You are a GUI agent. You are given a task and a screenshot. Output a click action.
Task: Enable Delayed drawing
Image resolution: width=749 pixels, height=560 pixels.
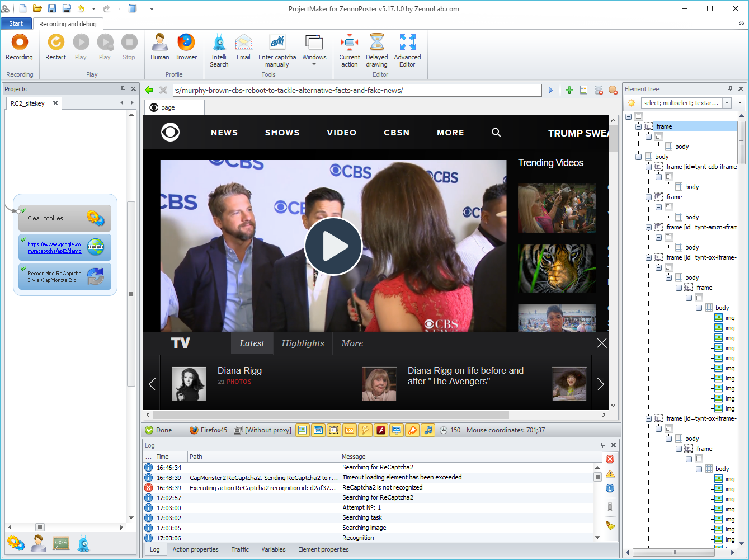coord(376,50)
